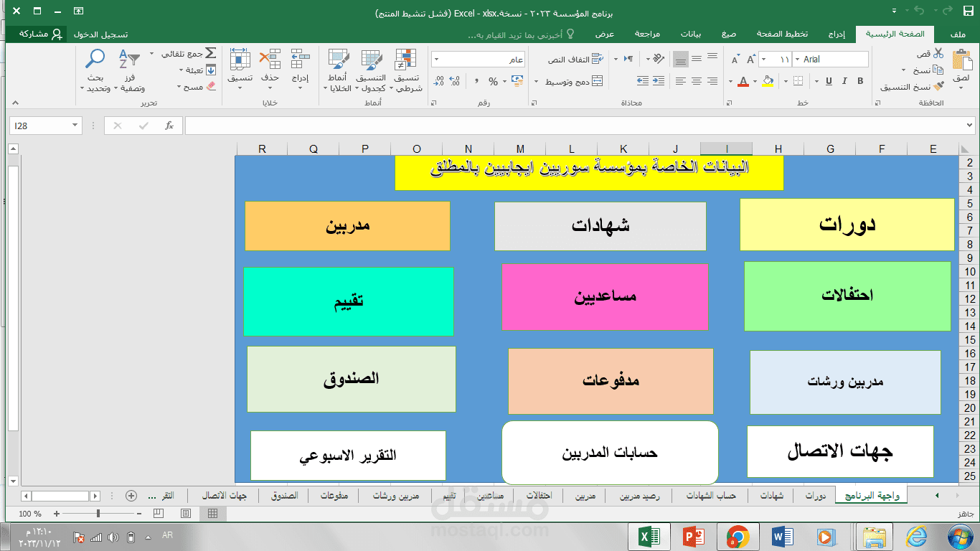This screenshot has width=980, height=551.
Task: Toggle bottom vertical alignment
Action: click(681, 59)
